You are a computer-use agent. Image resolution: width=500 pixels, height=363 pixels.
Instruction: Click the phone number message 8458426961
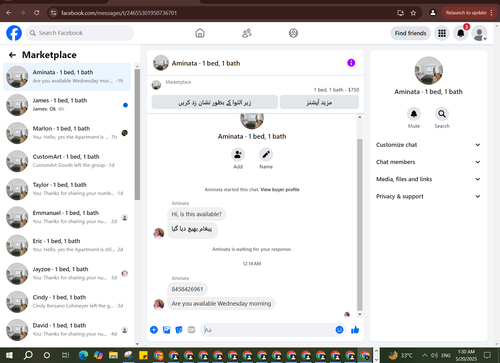click(187, 289)
